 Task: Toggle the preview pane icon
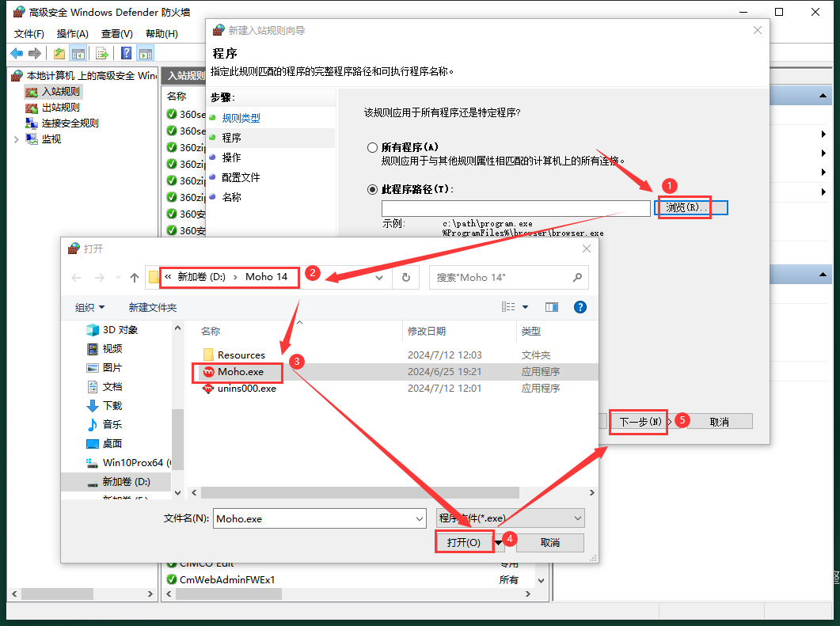[551, 307]
